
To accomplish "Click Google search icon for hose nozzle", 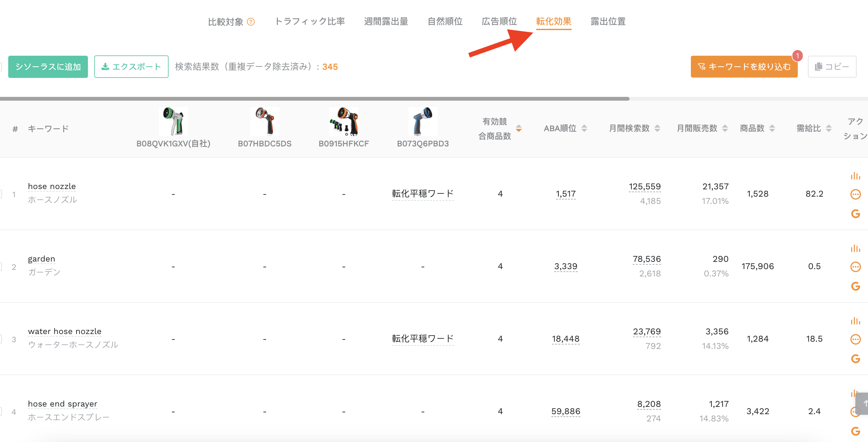I will point(855,214).
